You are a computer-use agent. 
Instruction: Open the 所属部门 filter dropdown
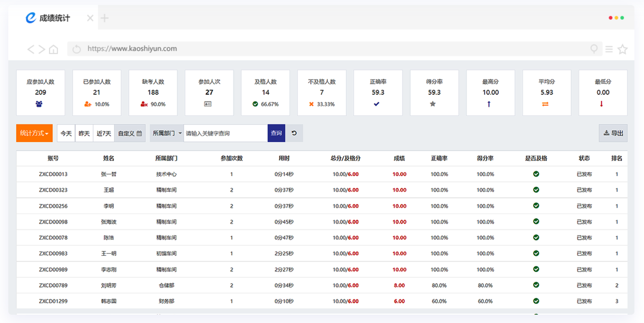pos(167,133)
